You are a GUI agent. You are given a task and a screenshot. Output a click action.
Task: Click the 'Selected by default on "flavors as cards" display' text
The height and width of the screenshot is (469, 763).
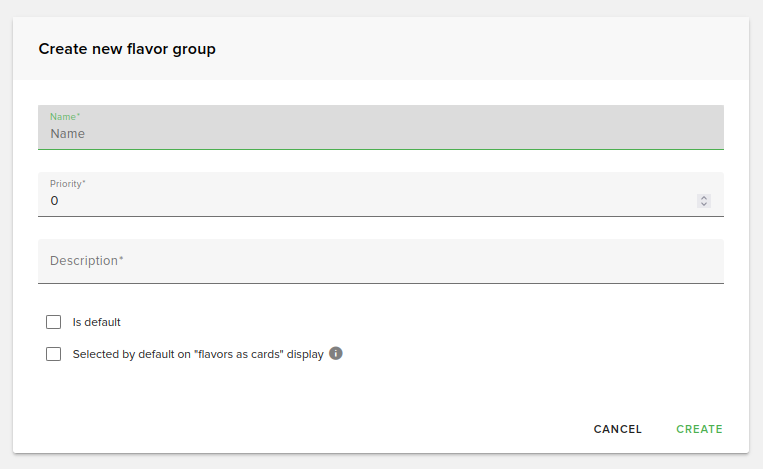tap(198, 354)
